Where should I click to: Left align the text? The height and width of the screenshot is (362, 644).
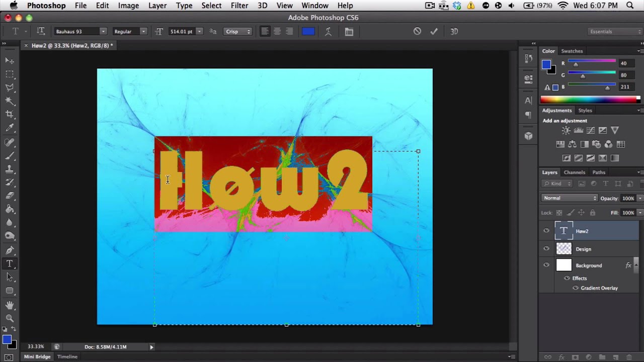(265, 31)
